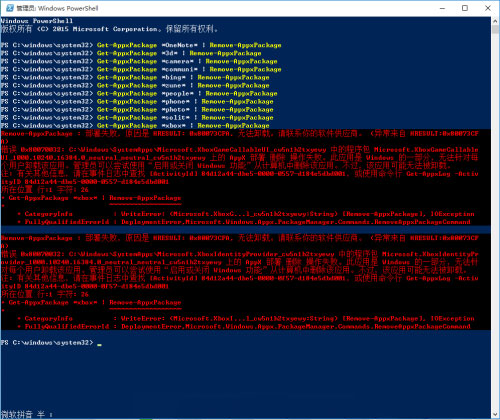The height and width of the screenshot is (420, 500).
Task: Click the scrollbar up arrow
Action: [495, 20]
